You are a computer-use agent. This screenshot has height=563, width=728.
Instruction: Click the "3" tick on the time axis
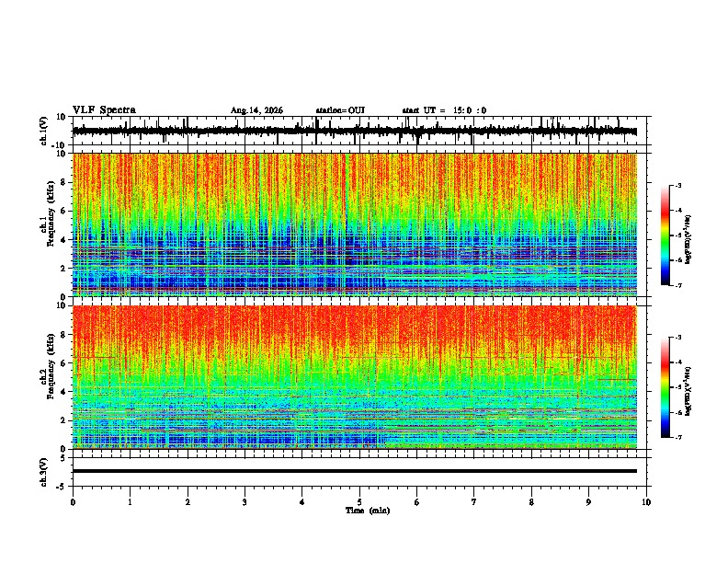(x=245, y=502)
